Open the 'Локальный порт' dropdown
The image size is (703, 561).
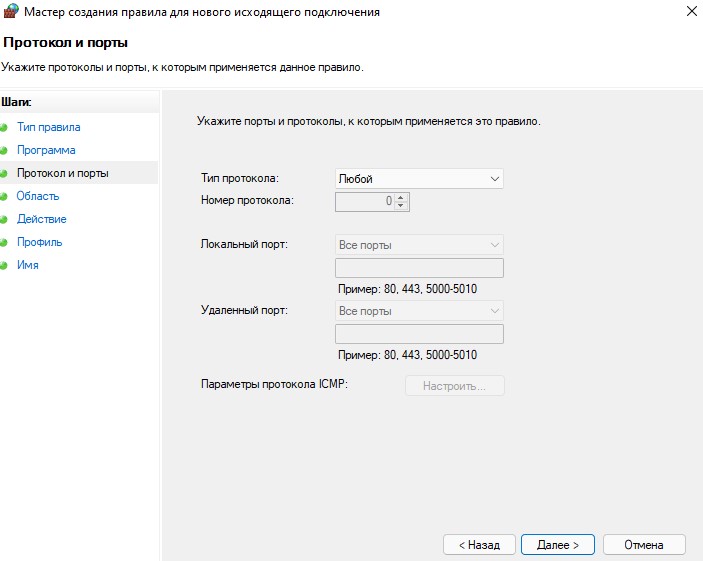(x=419, y=245)
